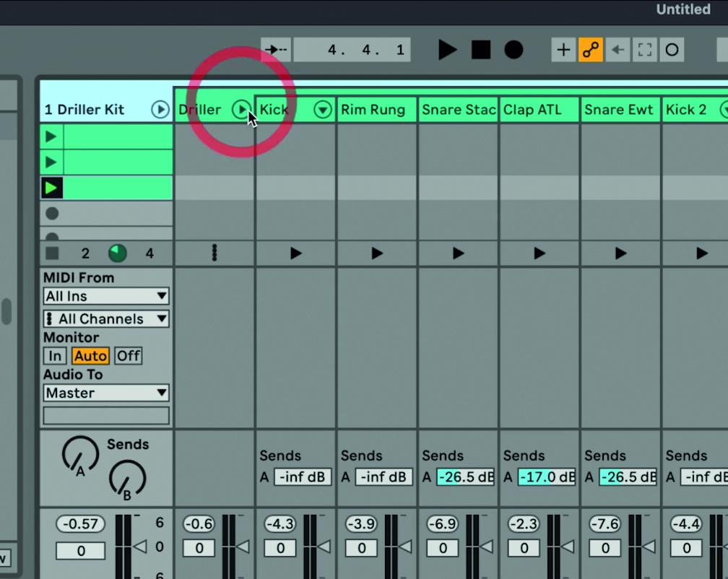Click the Snare Ewt volume value -7.6
This screenshot has height=579, width=728.
[x=605, y=524]
